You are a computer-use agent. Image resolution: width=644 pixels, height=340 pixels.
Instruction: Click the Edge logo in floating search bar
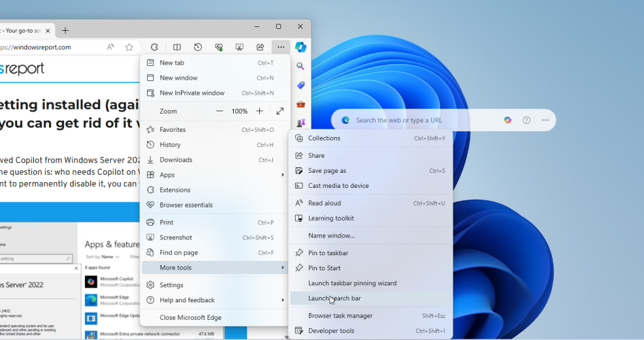click(x=345, y=120)
